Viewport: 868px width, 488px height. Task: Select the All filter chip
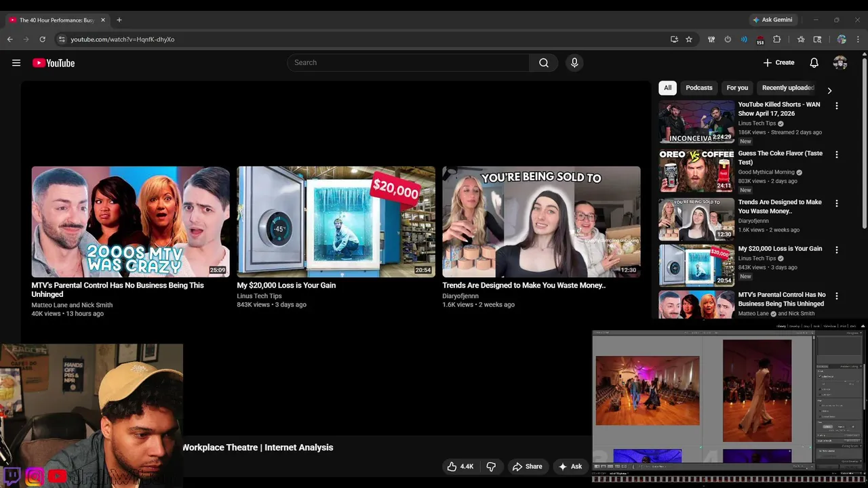(667, 87)
